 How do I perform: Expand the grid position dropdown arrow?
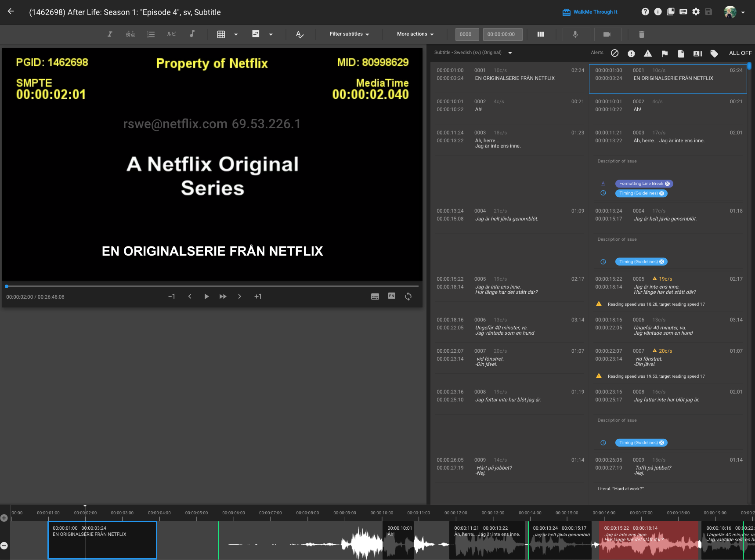pyautogui.click(x=236, y=34)
